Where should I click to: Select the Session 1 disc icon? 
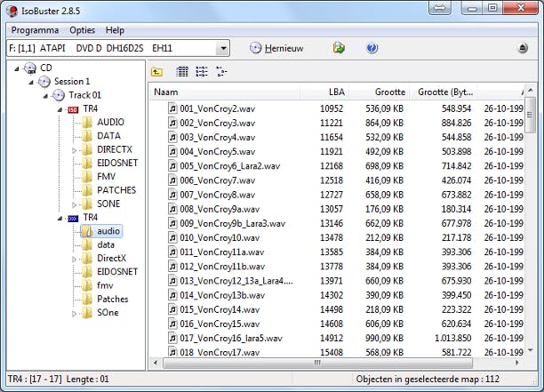click(44, 82)
